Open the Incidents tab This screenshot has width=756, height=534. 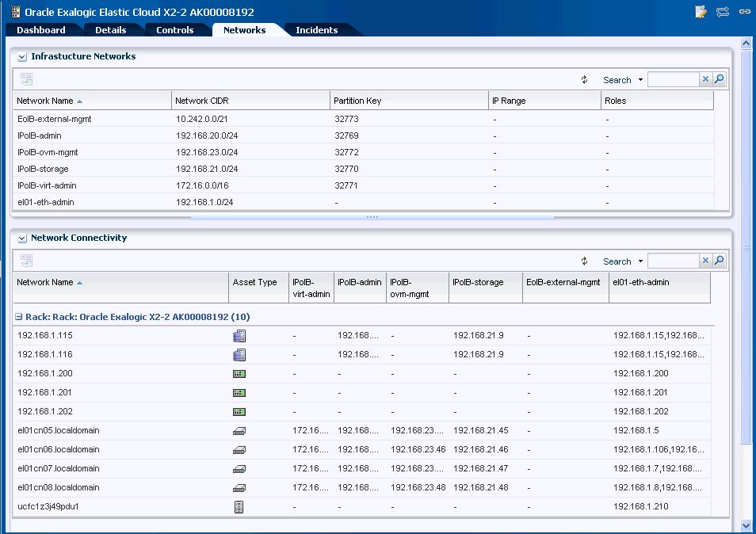click(x=316, y=30)
